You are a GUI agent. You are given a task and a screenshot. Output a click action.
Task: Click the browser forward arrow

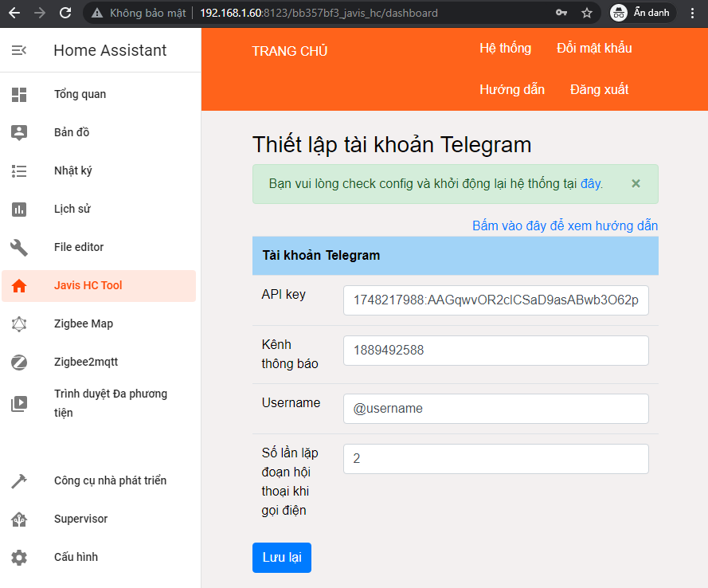click(x=40, y=13)
